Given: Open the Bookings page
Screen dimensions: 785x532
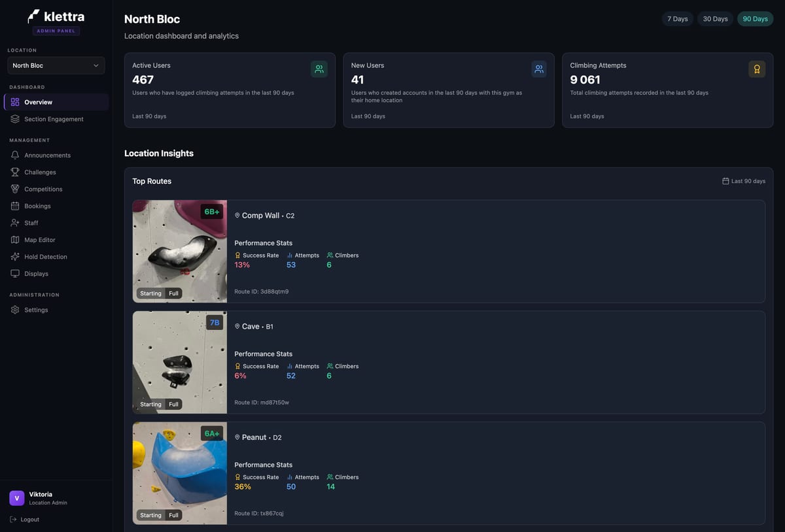Looking at the screenshot, I should tap(56, 206).
